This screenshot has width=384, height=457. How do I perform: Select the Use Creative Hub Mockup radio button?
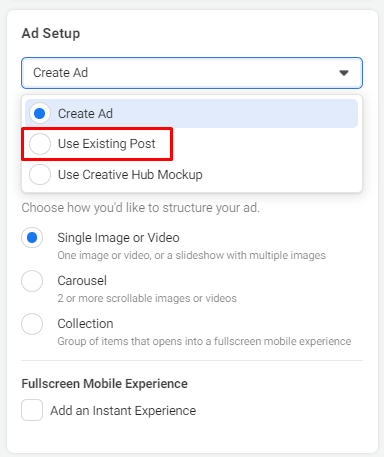tap(40, 174)
